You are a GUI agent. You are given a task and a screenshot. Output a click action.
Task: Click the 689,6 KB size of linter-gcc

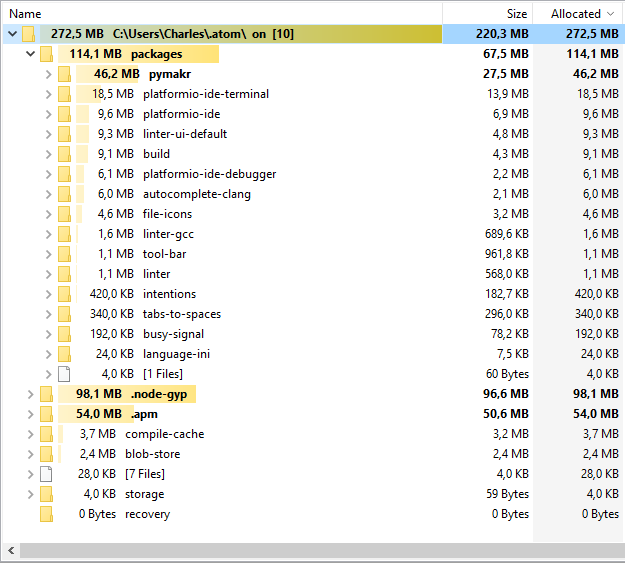click(x=507, y=234)
